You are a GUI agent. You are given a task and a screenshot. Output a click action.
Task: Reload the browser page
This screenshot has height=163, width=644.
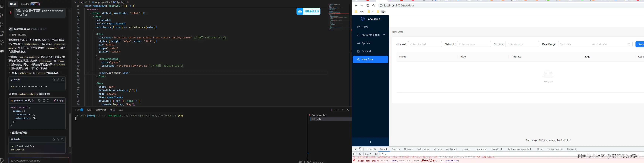point(368,6)
